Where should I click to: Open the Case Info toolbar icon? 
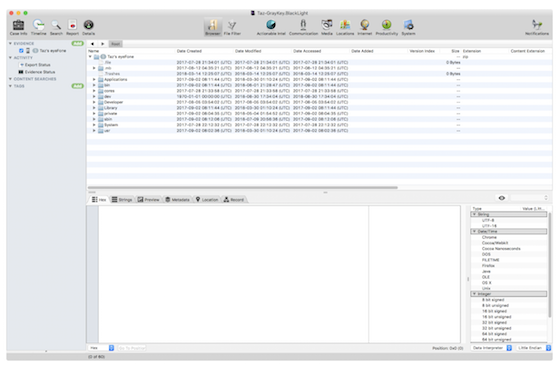point(19,27)
